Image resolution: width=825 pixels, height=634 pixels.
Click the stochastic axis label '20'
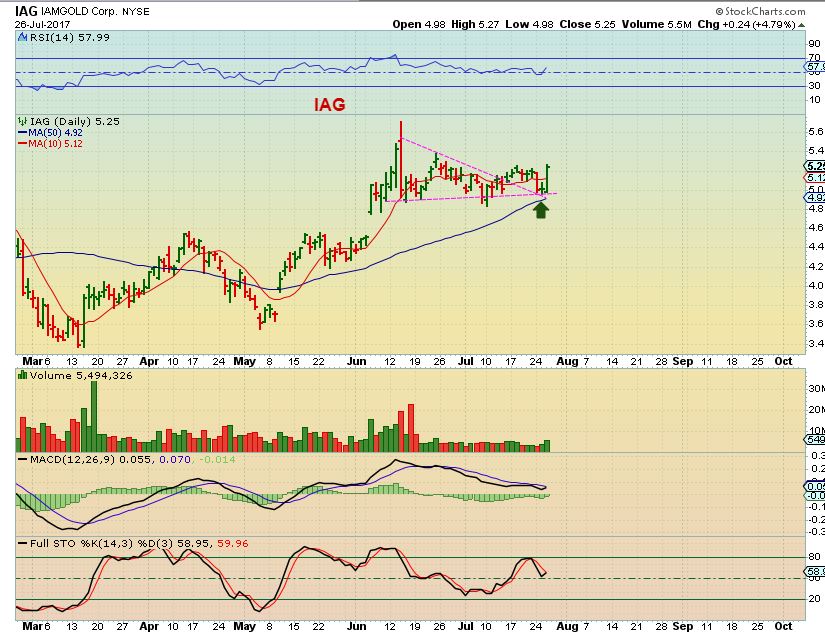click(814, 598)
